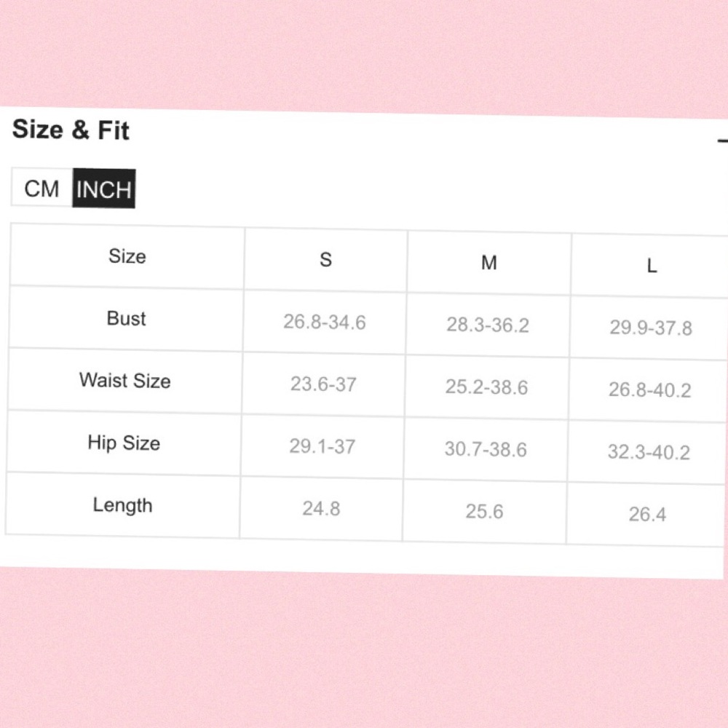Select the INCH unit toggle
The image size is (728, 728).
click(x=104, y=190)
